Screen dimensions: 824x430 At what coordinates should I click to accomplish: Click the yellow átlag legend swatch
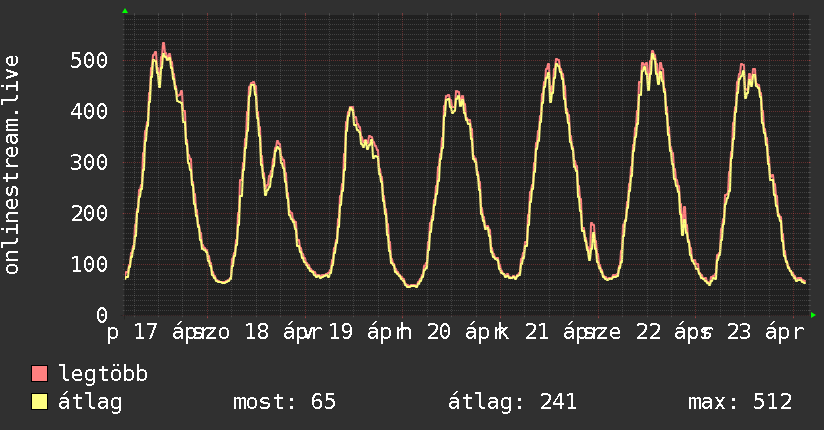pos(40,402)
